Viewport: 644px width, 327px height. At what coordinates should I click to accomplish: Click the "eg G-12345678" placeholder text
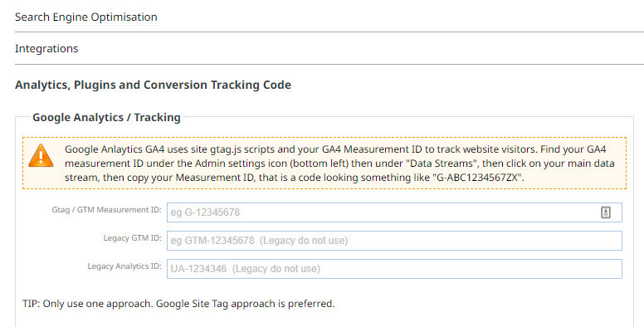click(x=205, y=212)
